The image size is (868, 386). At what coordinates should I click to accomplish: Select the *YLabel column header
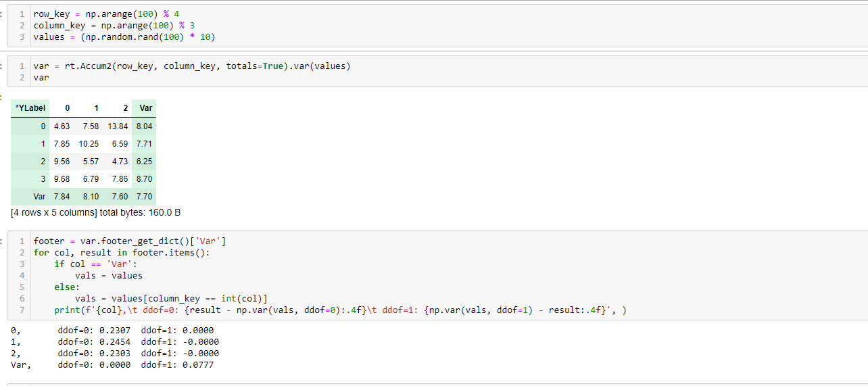coord(30,108)
